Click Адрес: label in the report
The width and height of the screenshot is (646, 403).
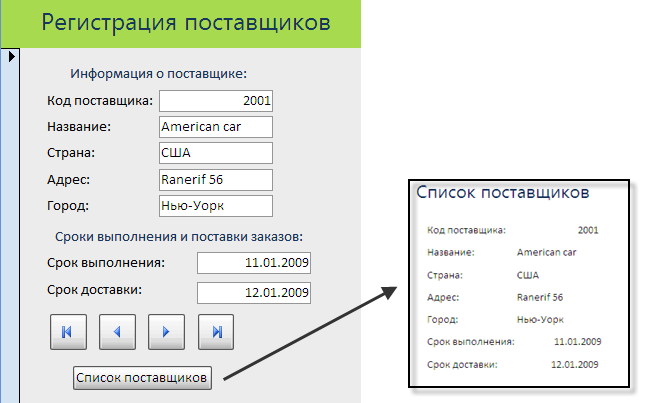pyautogui.click(x=443, y=297)
